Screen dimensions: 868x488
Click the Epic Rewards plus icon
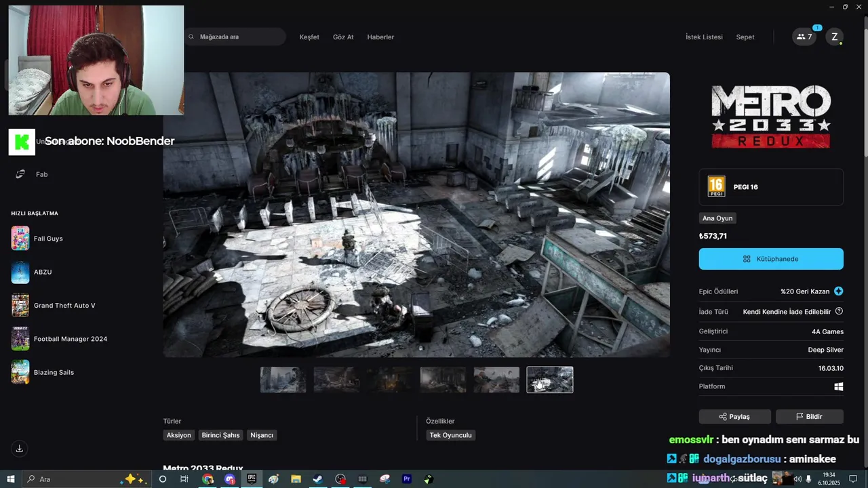[839, 291]
